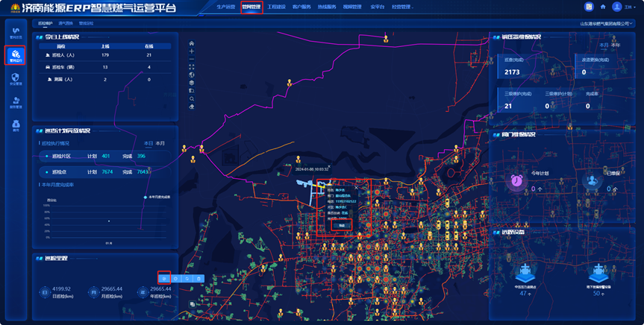The width and height of the screenshot is (644, 325).
Task: Open the 工程建设 top menu
Action: (x=276, y=7)
